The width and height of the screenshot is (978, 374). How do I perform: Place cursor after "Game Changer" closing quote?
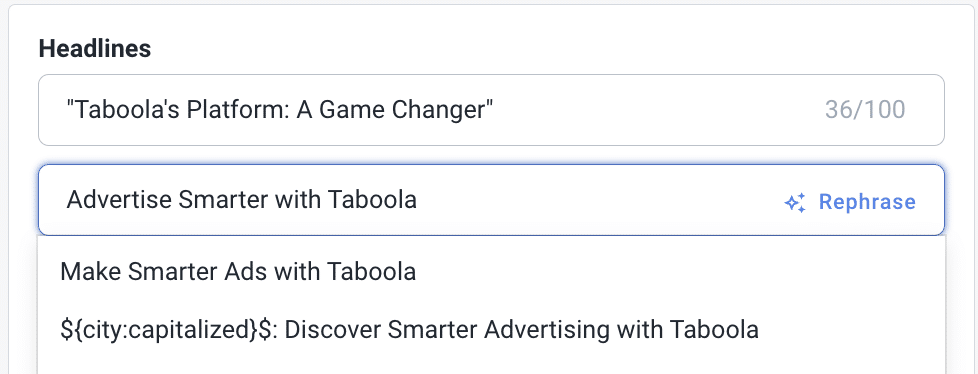[x=494, y=110]
